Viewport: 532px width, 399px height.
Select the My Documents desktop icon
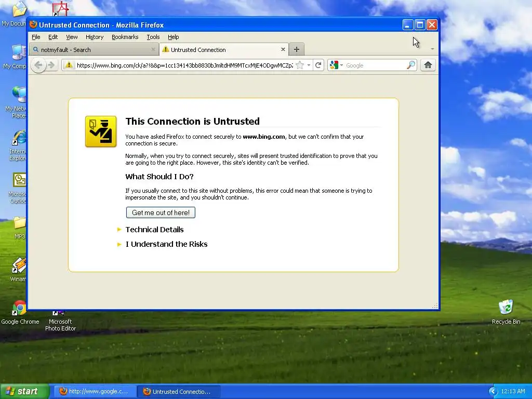pyautogui.click(x=15, y=15)
